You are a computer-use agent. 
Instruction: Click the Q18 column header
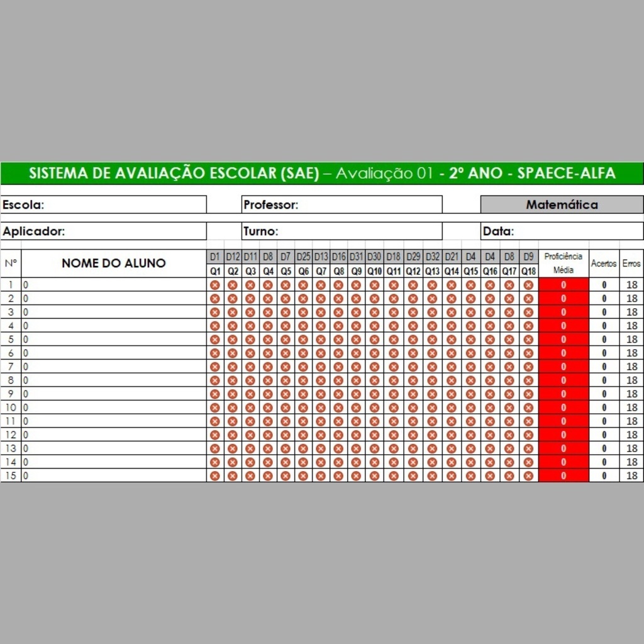click(x=528, y=271)
